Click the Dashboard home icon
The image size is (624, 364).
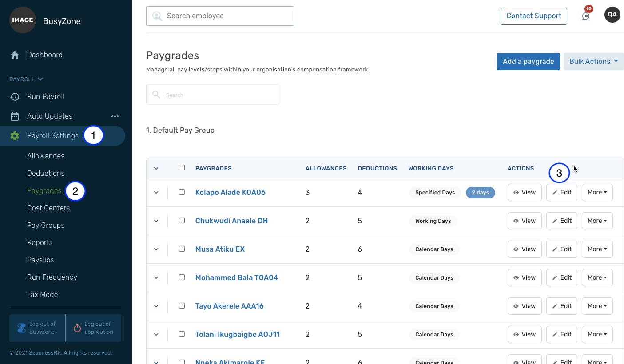click(15, 55)
